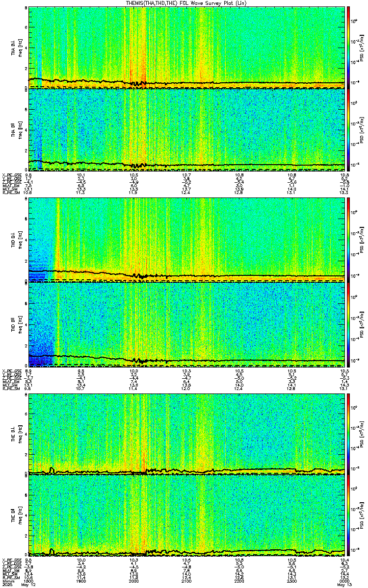Click inside the THA B-perpendicular spectrogram
Image resolution: width=368 pixels, height=588 pixels.
pos(186,47)
